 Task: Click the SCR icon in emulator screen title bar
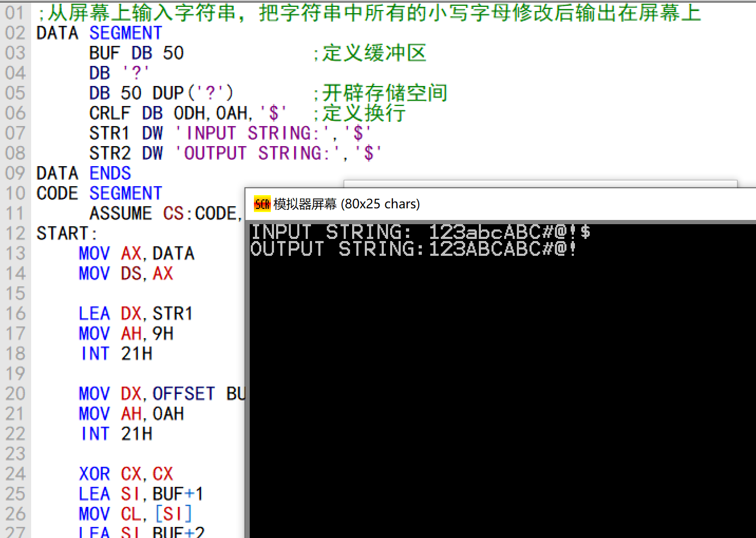262,204
